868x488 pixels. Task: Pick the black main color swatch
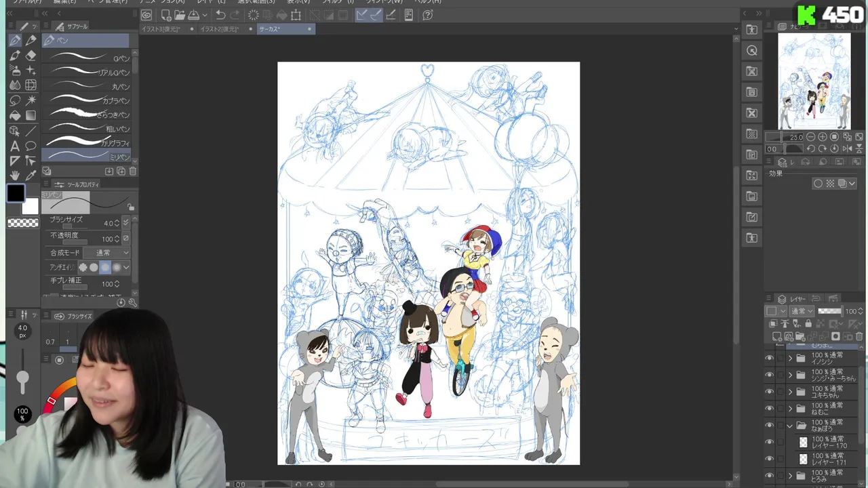(x=16, y=193)
